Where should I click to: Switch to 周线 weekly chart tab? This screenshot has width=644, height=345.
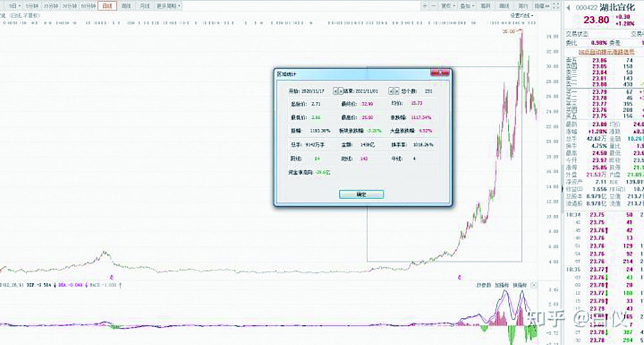coord(126,6)
